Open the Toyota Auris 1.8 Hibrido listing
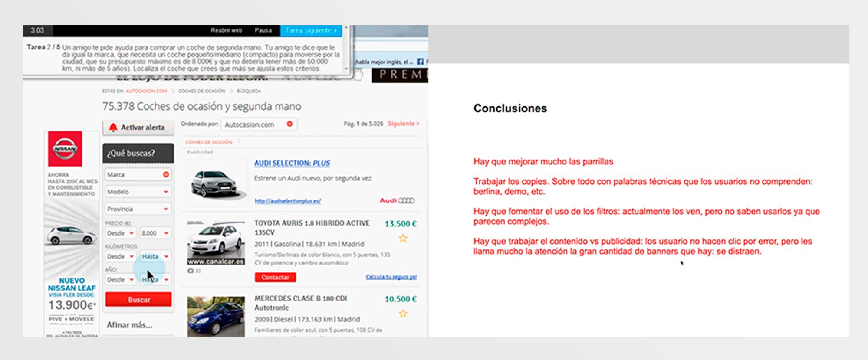 tap(312, 228)
